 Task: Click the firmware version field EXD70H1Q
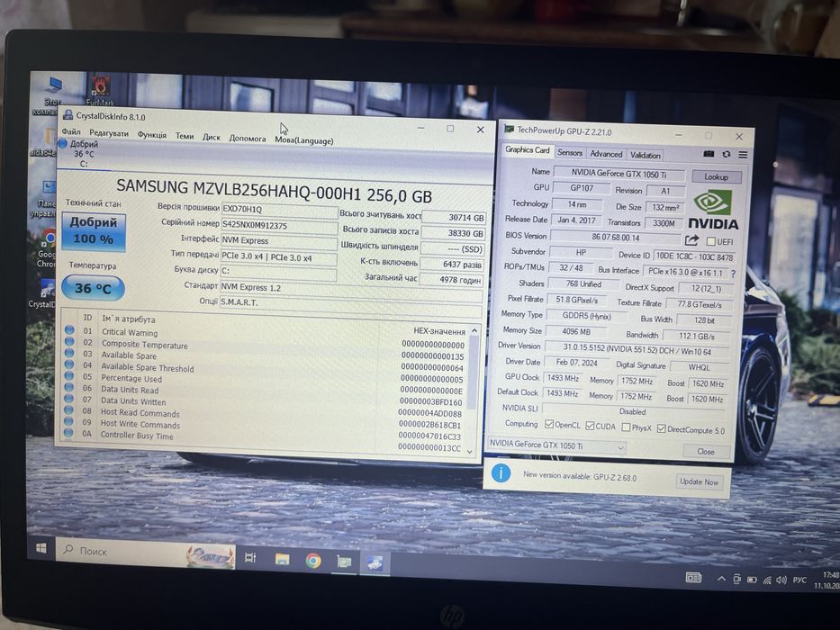point(279,211)
